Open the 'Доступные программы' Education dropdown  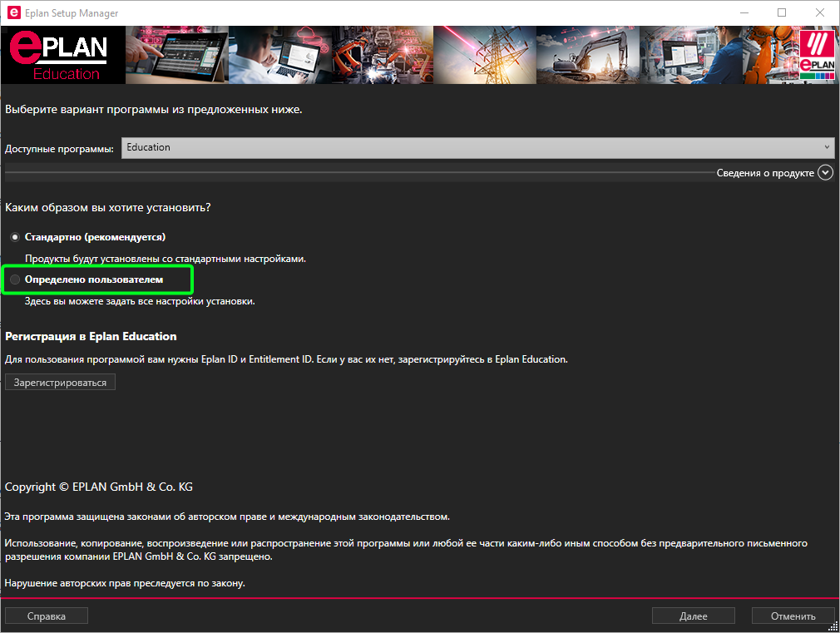[x=478, y=147]
